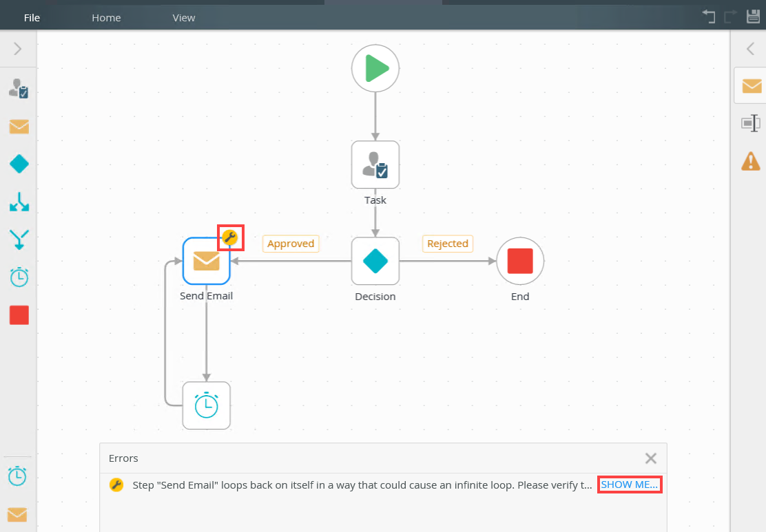Pick the User Task step in toolbox
This screenshot has width=766, height=532.
click(19, 88)
